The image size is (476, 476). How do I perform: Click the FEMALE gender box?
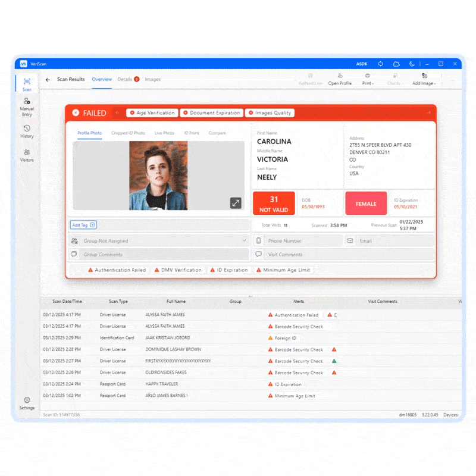click(366, 203)
